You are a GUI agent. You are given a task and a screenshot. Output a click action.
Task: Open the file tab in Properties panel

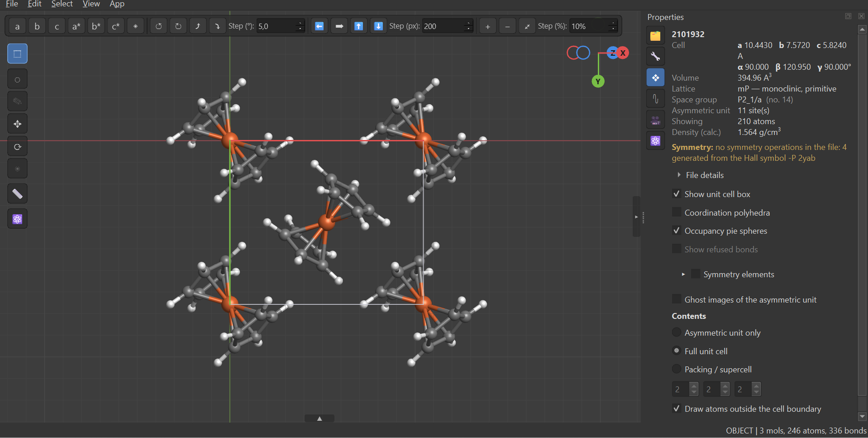coord(655,36)
